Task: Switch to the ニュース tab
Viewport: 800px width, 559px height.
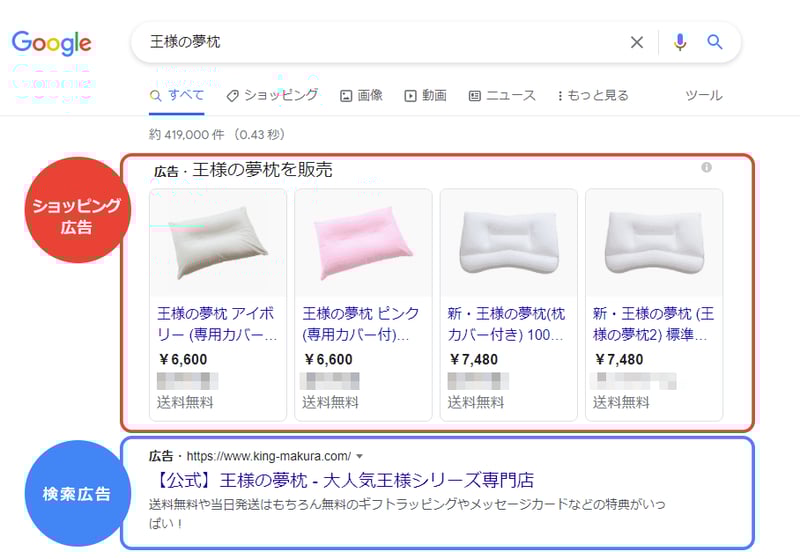Action: point(503,95)
